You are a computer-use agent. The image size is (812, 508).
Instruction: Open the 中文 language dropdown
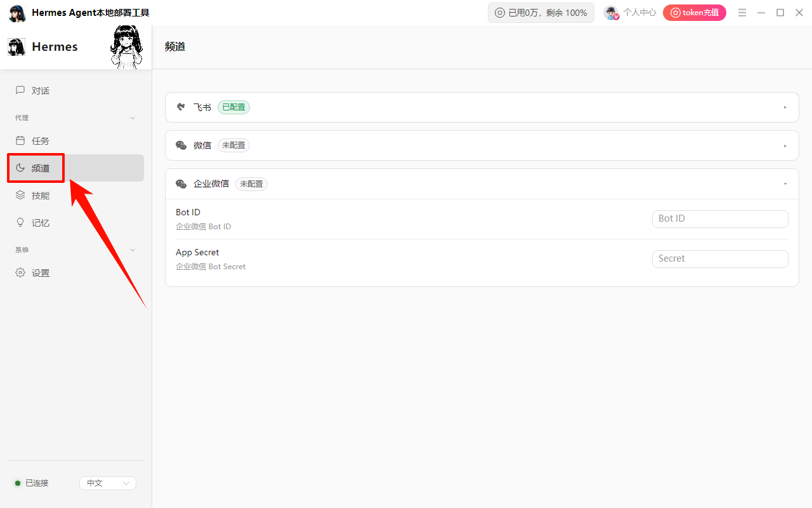tap(108, 483)
